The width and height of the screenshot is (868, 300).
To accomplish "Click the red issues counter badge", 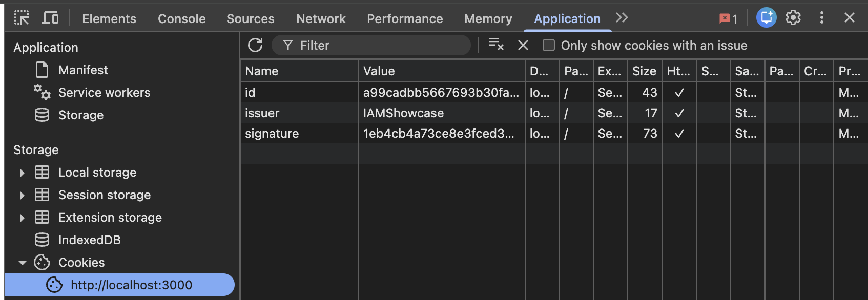I will click(x=728, y=19).
